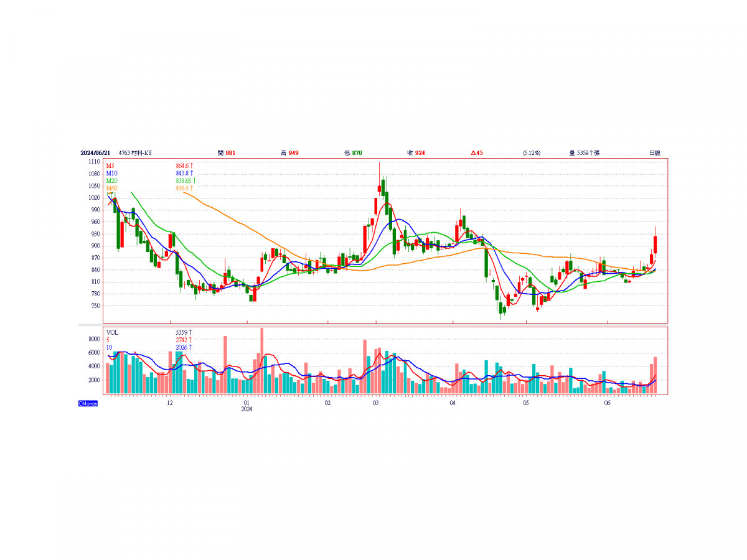Screen dimensions: 747x560
Task: Click the 8000 volume axis label
Action: [x=95, y=339]
